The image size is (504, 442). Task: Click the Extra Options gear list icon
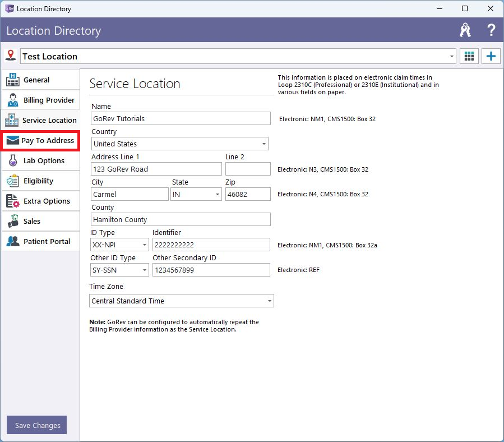coord(13,201)
